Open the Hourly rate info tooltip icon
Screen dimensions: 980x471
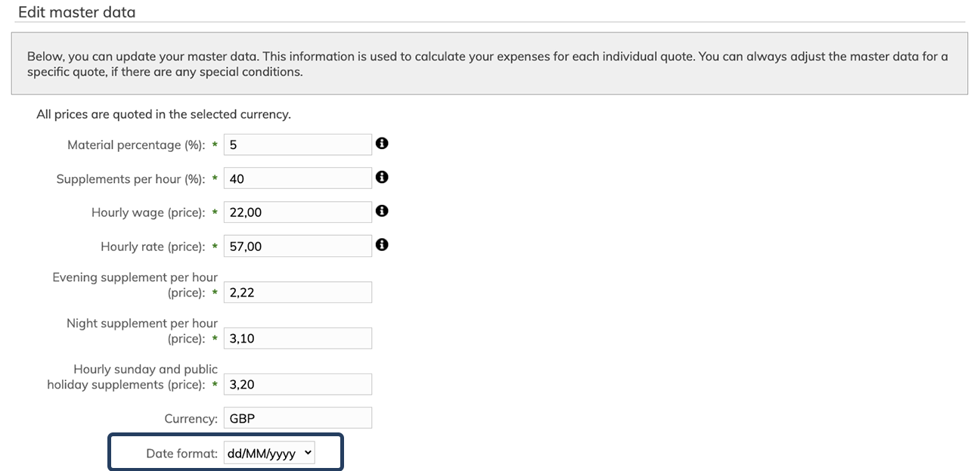pyautogui.click(x=382, y=245)
